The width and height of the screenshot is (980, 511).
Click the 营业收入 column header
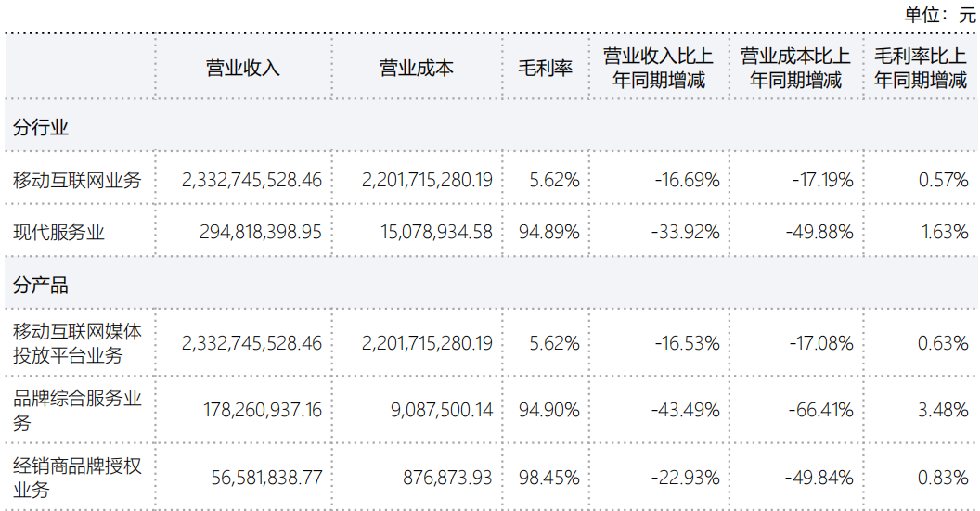pyautogui.click(x=242, y=69)
